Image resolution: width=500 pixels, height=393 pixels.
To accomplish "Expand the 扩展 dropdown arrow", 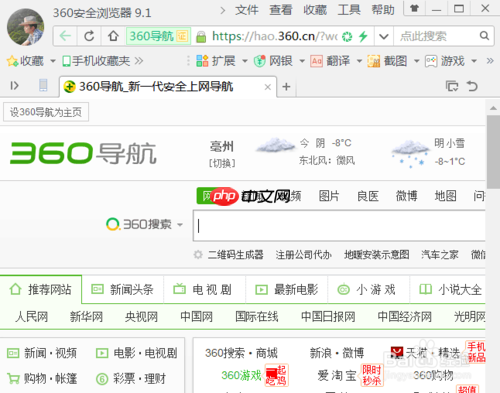I will click(245, 61).
